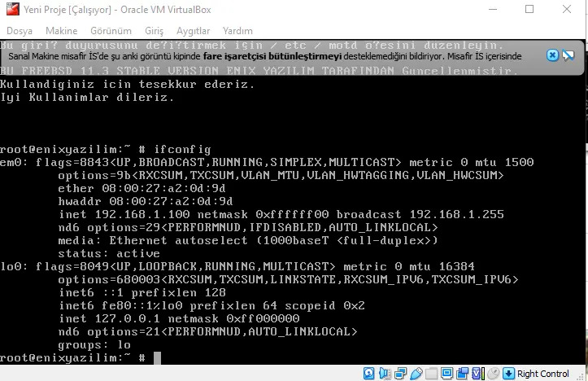Click the 'ether 08:00:27:a2:0d:9d' line

[x=142, y=188]
